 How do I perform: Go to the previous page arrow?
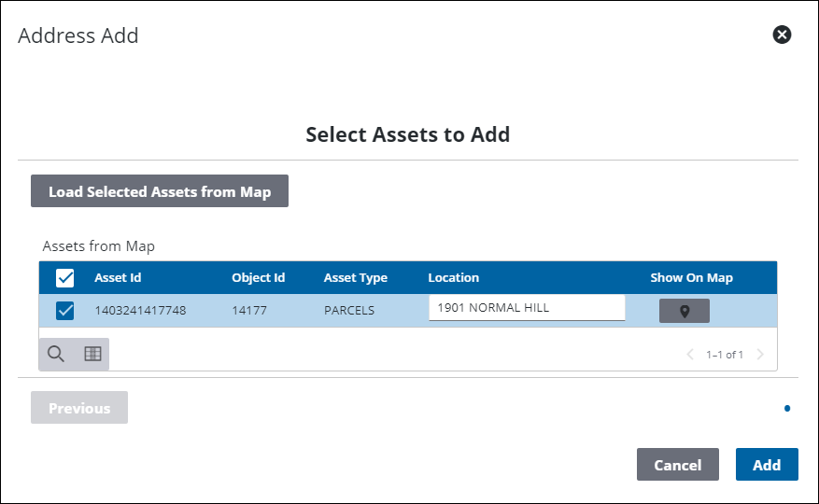tap(690, 355)
